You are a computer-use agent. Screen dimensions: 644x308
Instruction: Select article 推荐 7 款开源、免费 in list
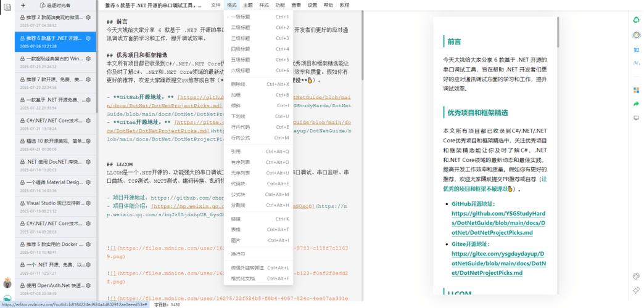55,83
